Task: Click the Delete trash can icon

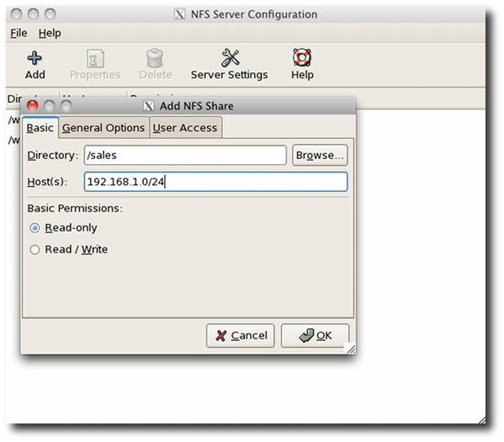Action: pyautogui.click(x=155, y=58)
